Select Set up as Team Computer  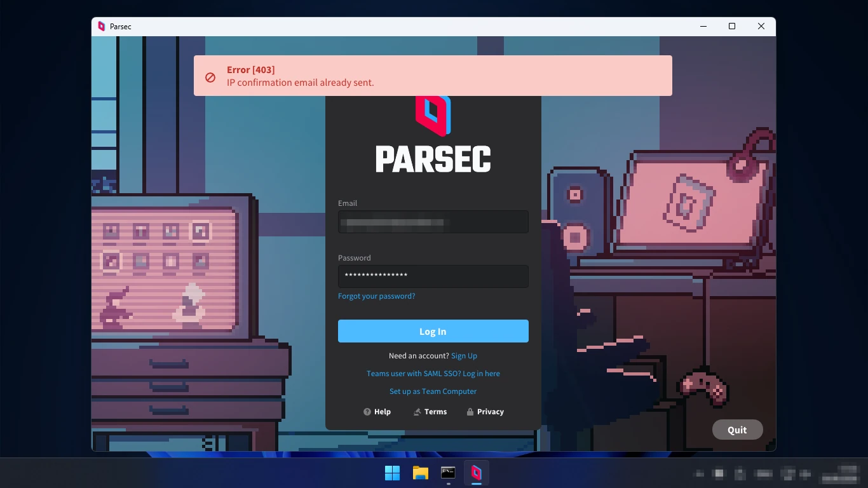pos(433,391)
